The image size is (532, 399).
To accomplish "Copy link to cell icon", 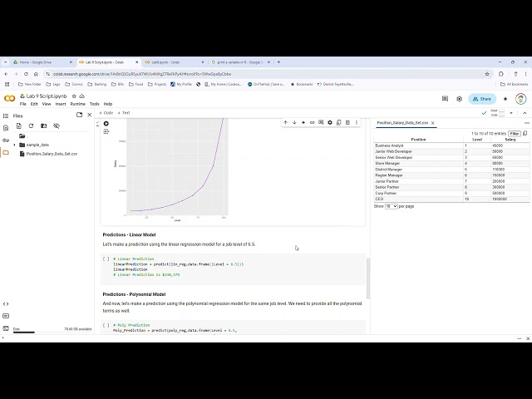I will point(313,122).
